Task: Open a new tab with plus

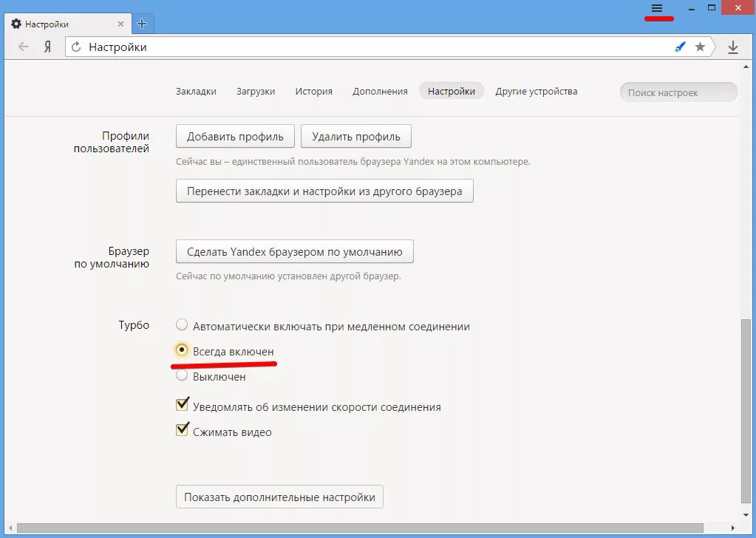Action: [142, 24]
